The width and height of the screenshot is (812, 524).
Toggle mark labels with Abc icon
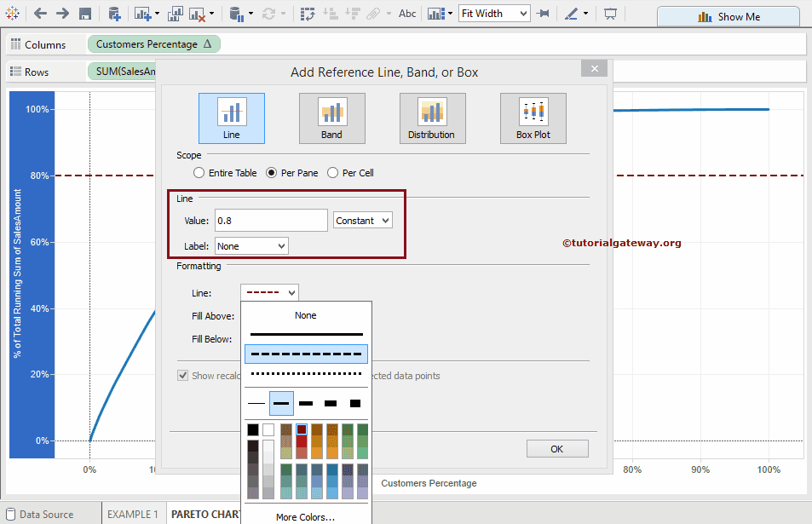[407, 14]
